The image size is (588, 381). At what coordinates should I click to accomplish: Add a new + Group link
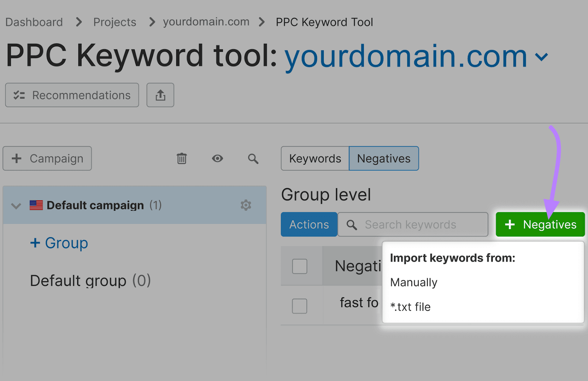coord(59,243)
